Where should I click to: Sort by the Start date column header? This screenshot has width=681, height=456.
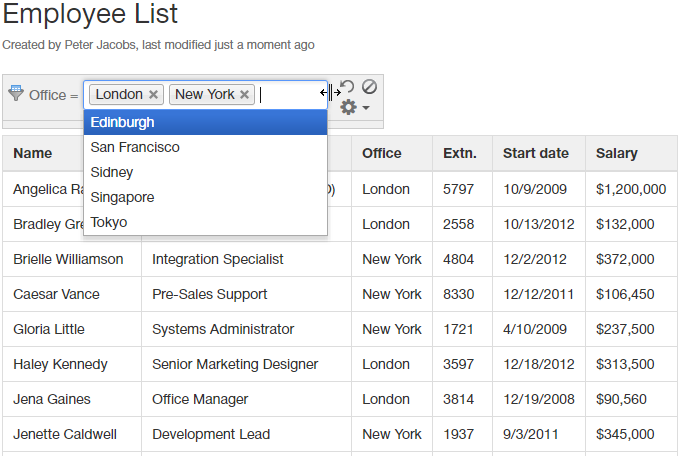click(x=536, y=153)
